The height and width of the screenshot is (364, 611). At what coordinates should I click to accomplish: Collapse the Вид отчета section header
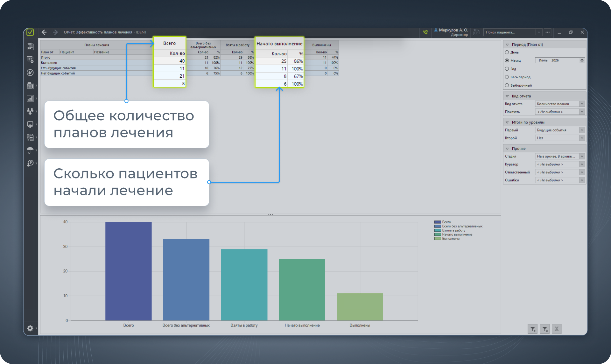(x=507, y=96)
